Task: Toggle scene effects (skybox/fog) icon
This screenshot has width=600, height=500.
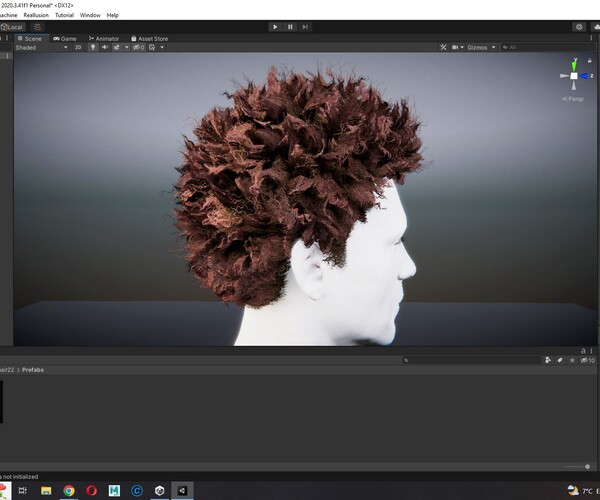Action: [x=116, y=47]
